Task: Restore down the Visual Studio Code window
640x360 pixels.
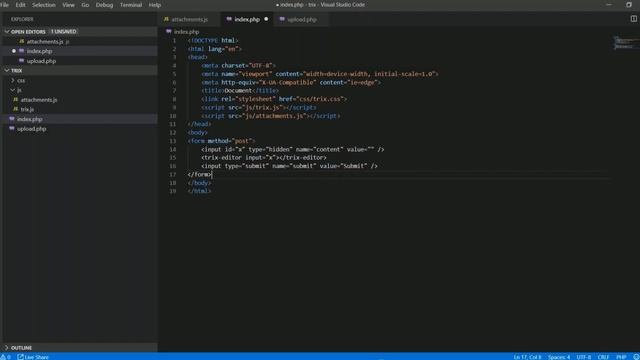Action: point(629,5)
